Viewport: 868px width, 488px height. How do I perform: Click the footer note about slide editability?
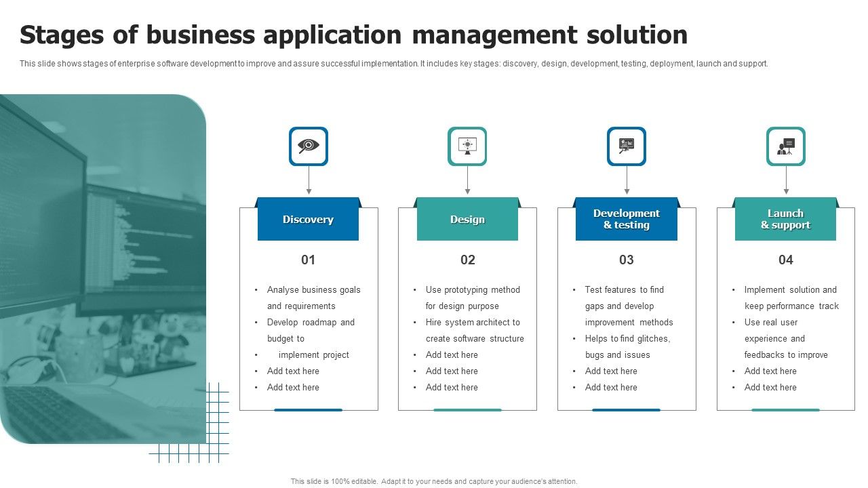433,481
